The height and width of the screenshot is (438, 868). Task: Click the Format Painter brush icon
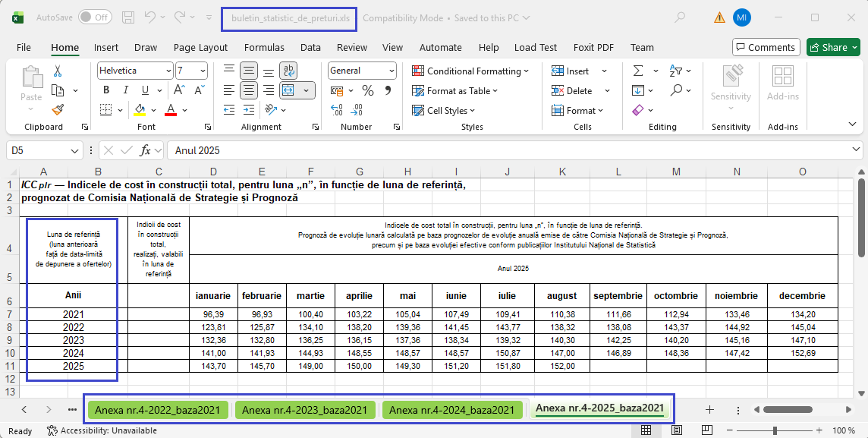click(x=57, y=109)
